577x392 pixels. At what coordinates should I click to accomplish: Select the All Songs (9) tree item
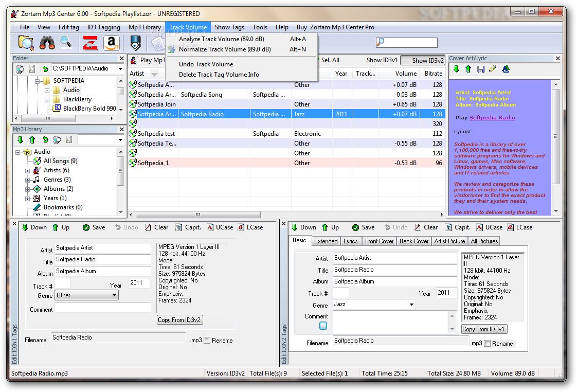click(x=60, y=161)
